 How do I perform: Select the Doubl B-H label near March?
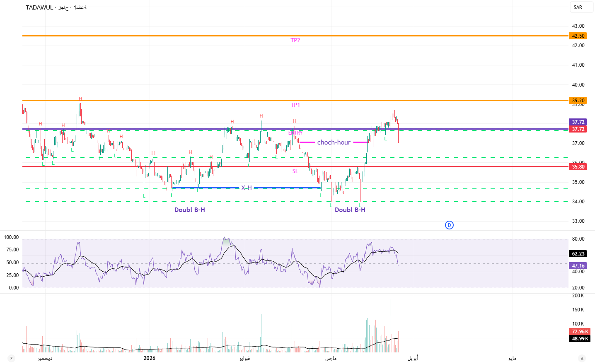click(350, 210)
